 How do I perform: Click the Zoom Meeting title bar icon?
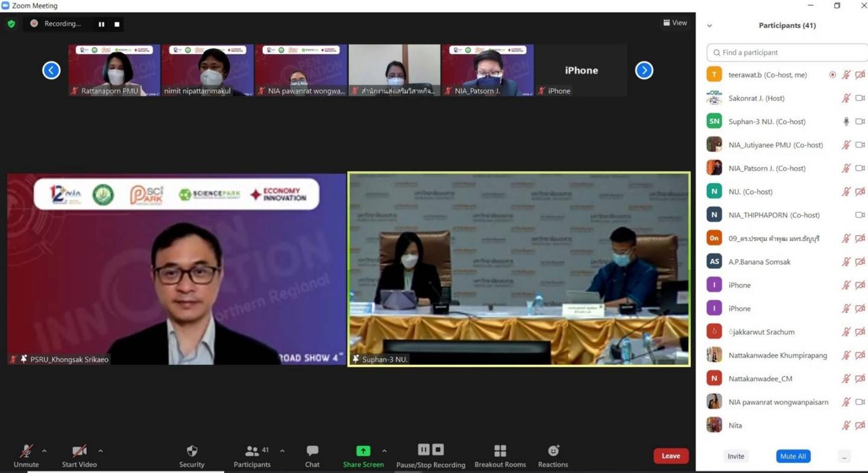coord(5,5)
